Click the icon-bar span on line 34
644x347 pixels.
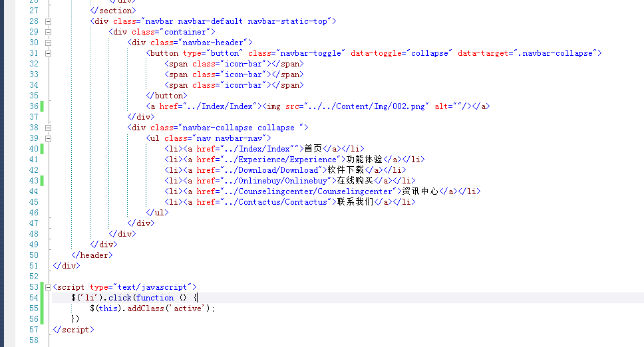click(234, 85)
